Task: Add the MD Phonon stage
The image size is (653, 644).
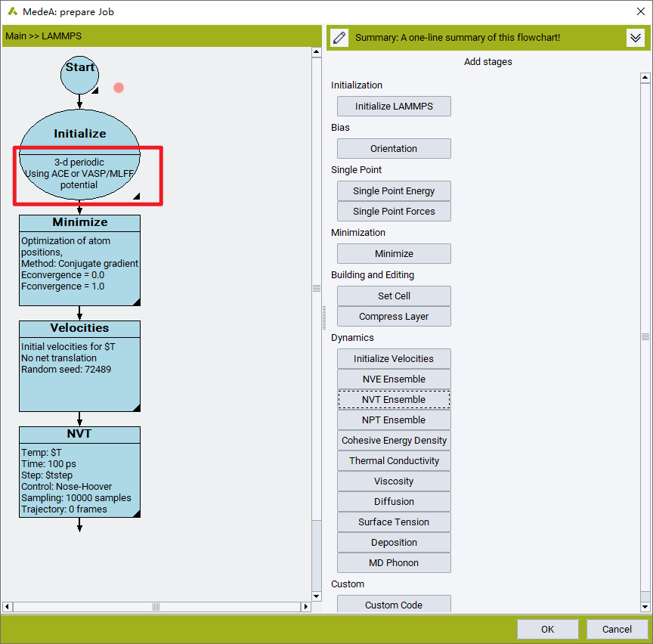Action: click(x=394, y=562)
